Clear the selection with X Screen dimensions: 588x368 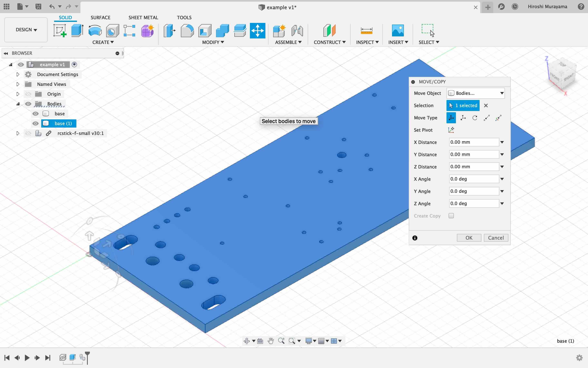point(486,105)
